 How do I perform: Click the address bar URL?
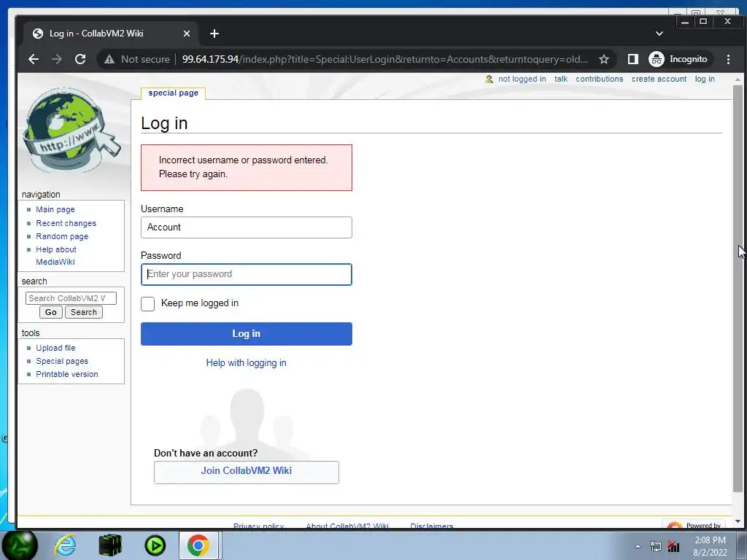(385, 59)
